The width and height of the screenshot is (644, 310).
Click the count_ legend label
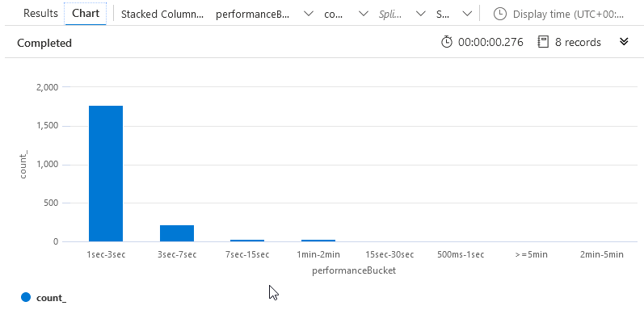52,298
